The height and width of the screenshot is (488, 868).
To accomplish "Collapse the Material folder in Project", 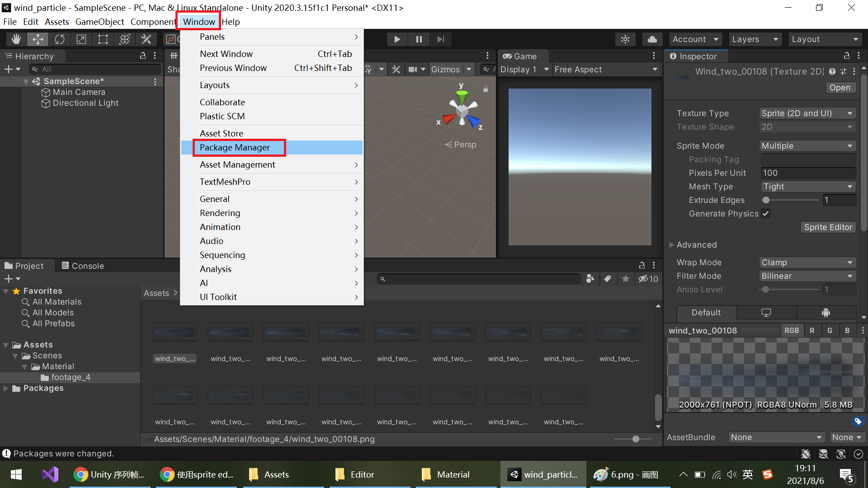I will pyautogui.click(x=25, y=366).
